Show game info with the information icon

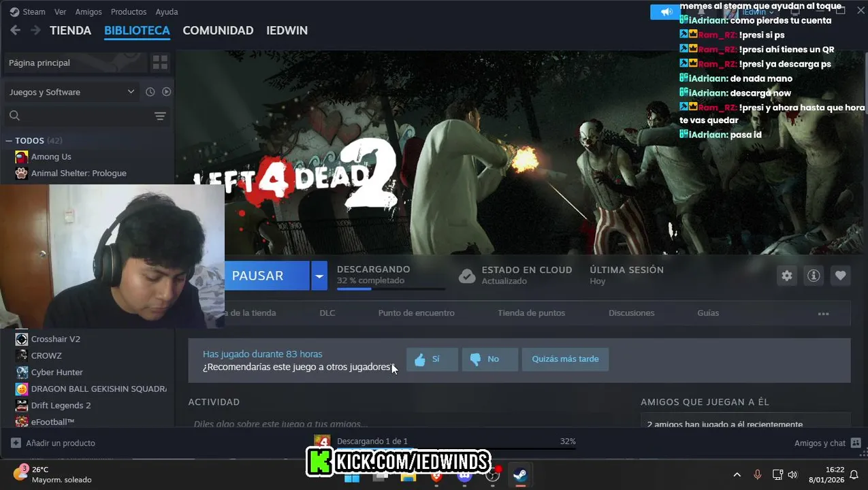814,276
